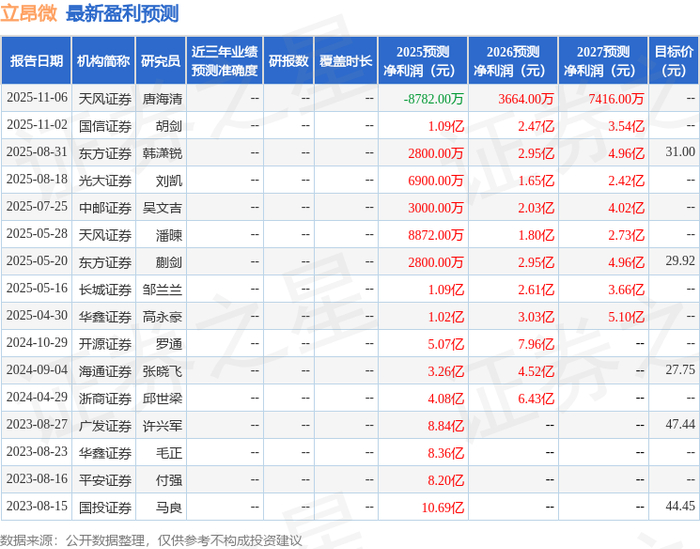This screenshot has width=700, height=549.
Task: Select the 2025预测净利润 column header
Action: [423, 61]
